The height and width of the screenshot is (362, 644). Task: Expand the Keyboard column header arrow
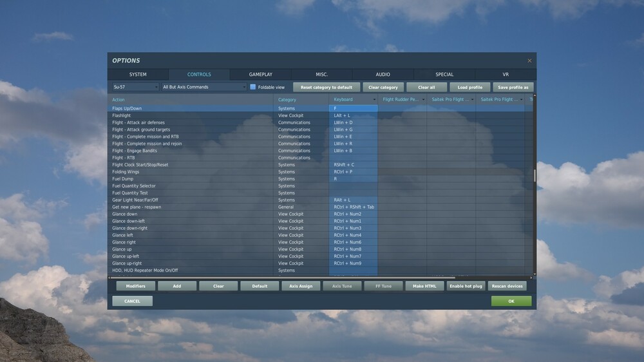coord(374,99)
